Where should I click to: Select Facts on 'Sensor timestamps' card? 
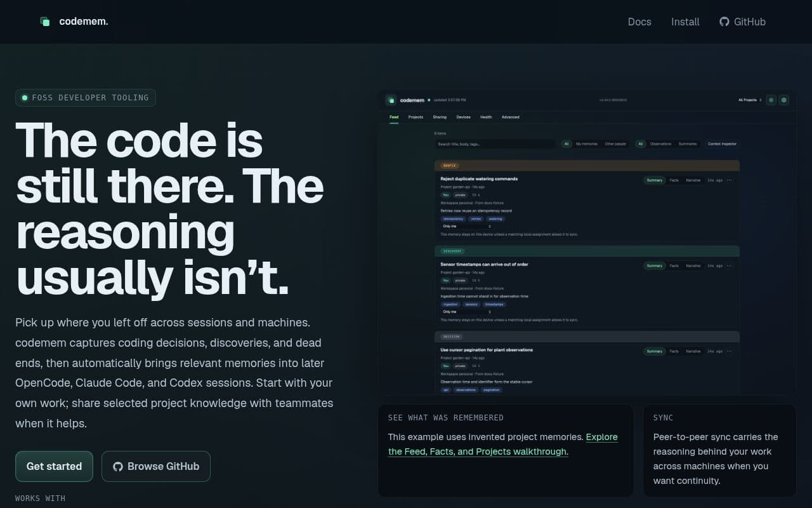tap(674, 266)
